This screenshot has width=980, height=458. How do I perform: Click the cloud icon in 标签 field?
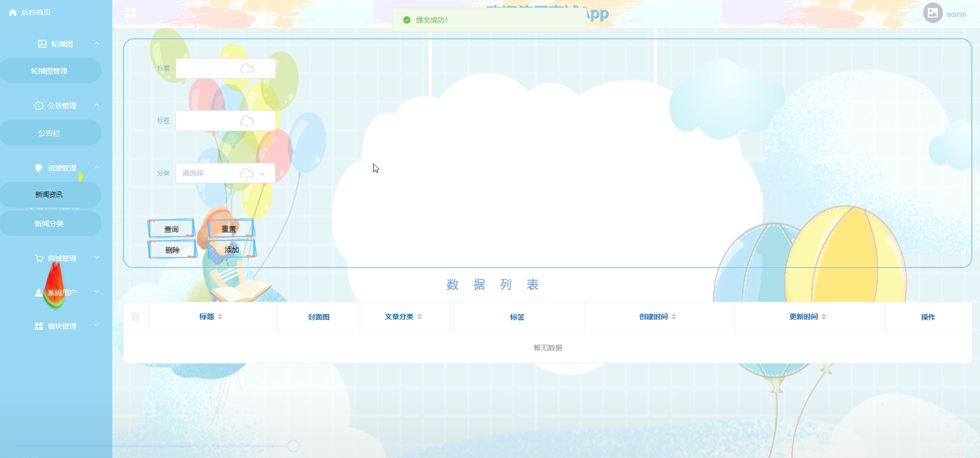[x=247, y=121]
